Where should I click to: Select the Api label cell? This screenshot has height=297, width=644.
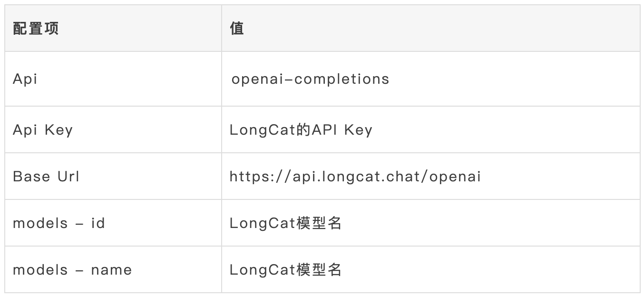coord(25,79)
